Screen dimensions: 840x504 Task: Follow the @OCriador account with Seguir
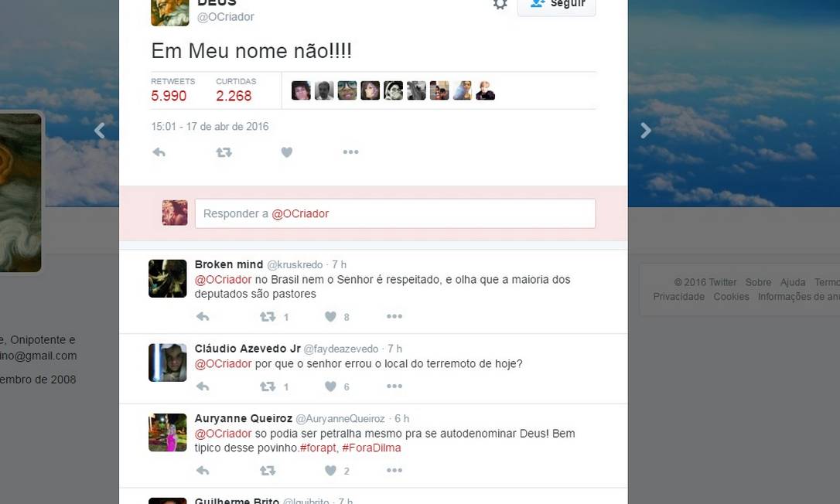(x=557, y=5)
